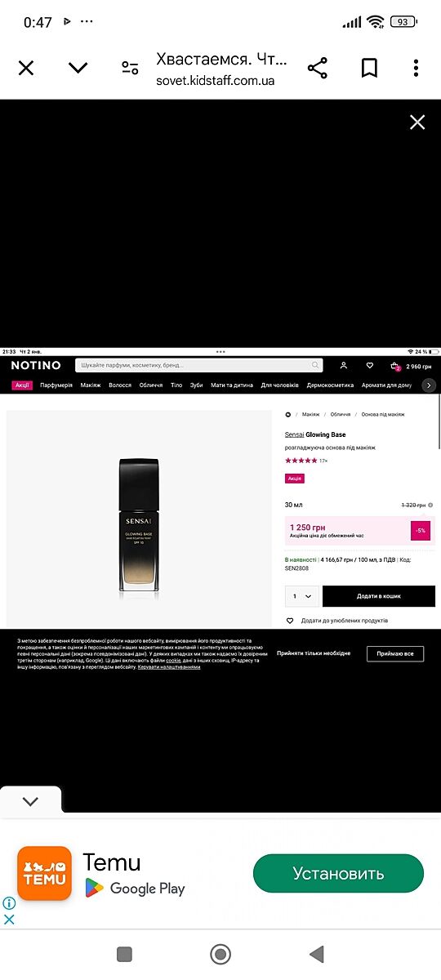Close the image viewer overlay
This screenshot has height=980, width=441.
coord(417,122)
